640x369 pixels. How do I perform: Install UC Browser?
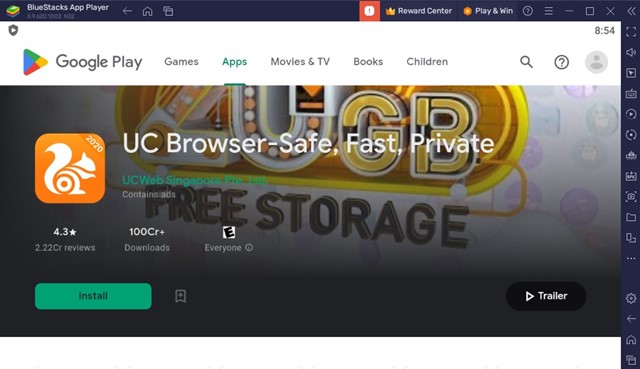coord(93,296)
